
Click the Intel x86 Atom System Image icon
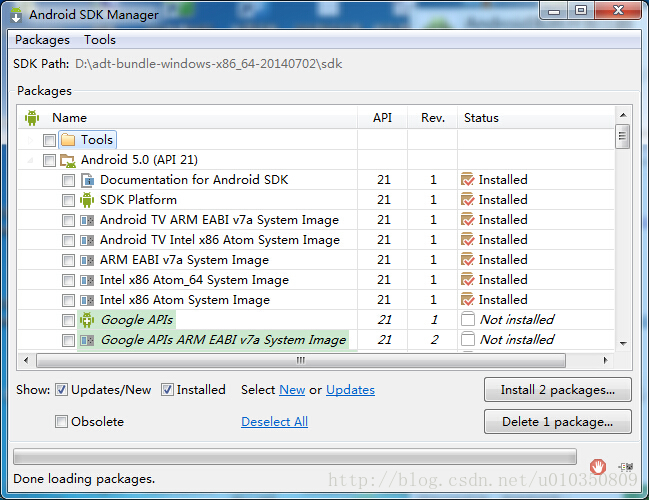(x=87, y=300)
